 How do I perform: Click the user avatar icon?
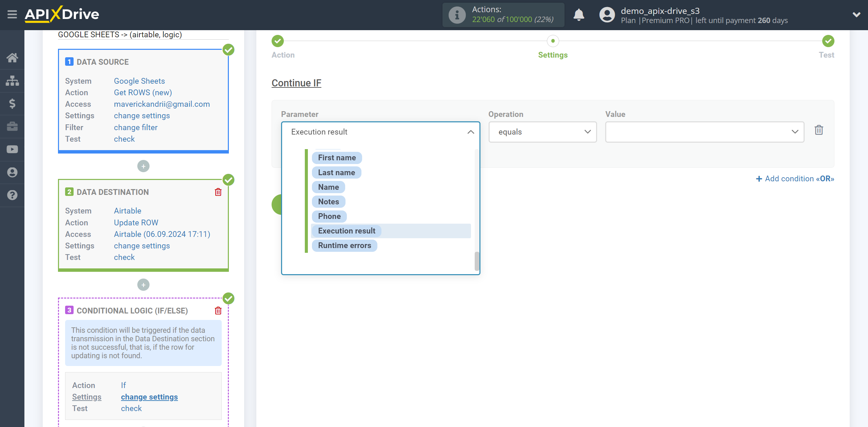[607, 15]
